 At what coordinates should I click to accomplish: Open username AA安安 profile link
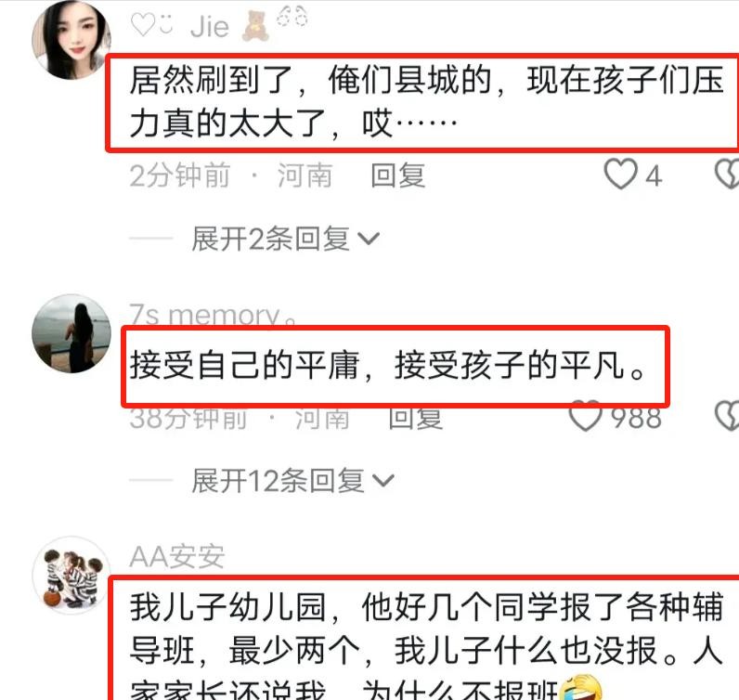tap(176, 556)
